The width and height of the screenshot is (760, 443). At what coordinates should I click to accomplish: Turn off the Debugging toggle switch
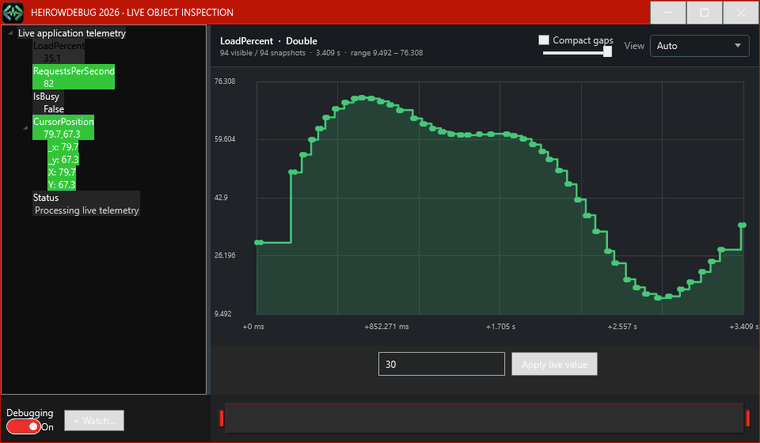23,427
